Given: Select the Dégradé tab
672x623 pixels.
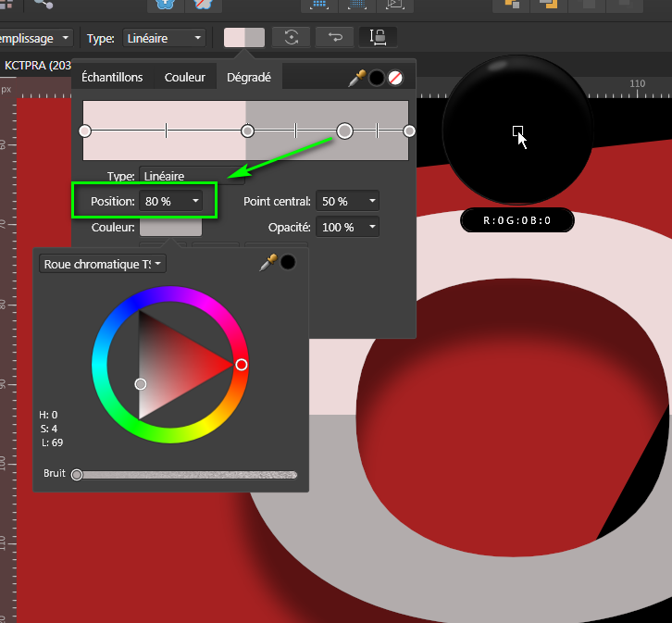Looking at the screenshot, I should [x=249, y=77].
